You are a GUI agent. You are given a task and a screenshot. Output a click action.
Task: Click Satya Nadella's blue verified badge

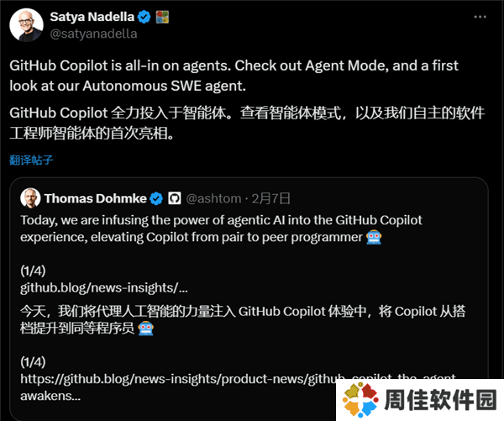click(144, 17)
